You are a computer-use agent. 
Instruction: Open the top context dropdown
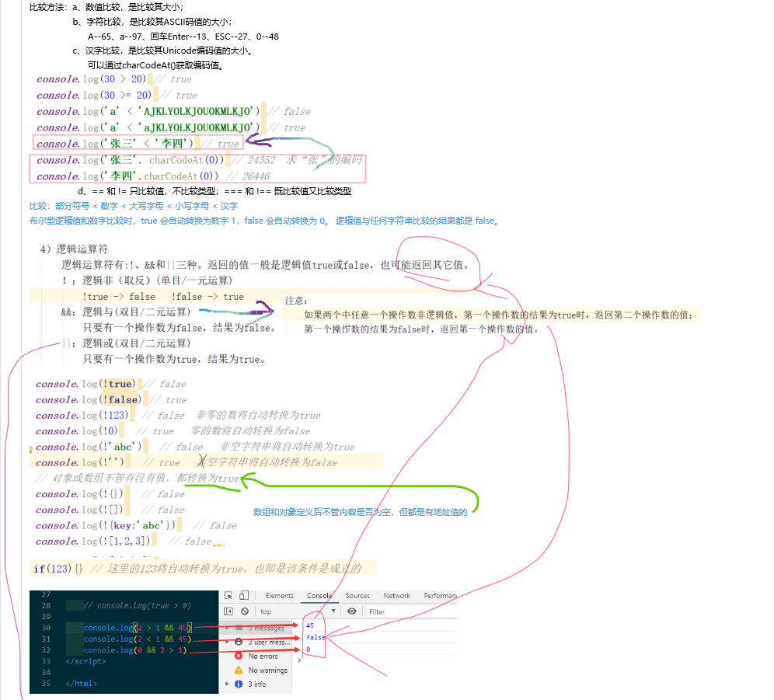[298, 611]
